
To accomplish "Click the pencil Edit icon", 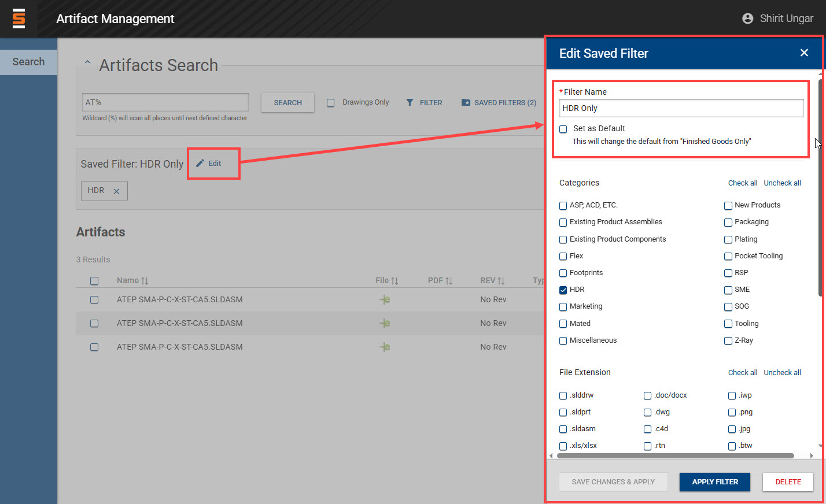I will [200, 164].
